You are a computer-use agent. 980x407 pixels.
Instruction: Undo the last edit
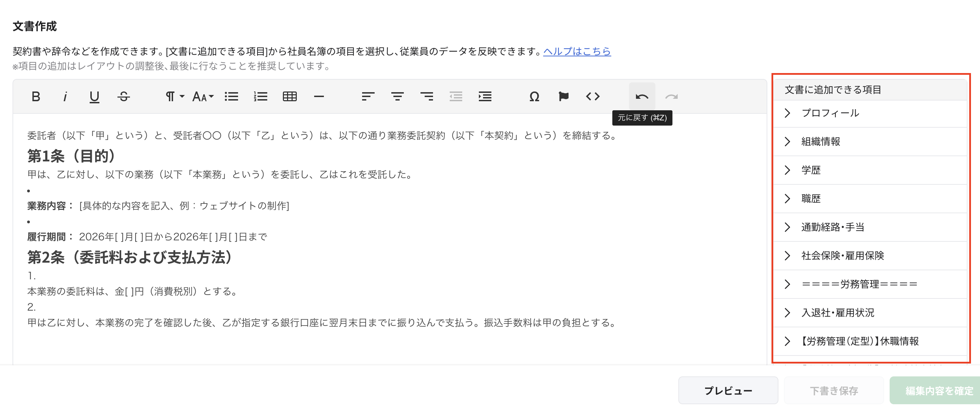(x=642, y=96)
